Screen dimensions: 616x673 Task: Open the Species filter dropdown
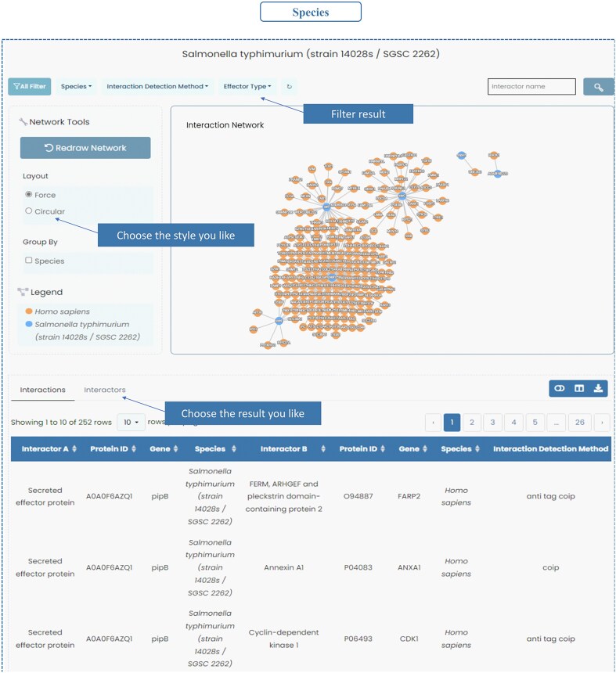[76, 86]
